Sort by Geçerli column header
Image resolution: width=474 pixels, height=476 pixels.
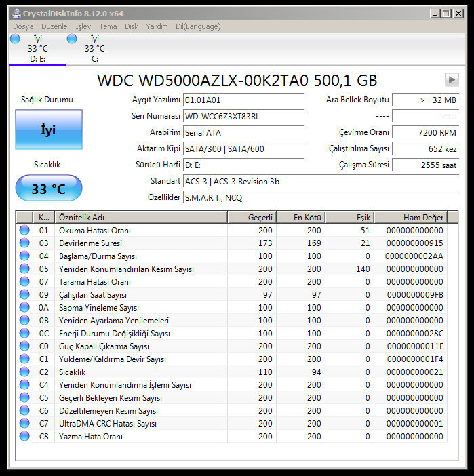pos(252,218)
